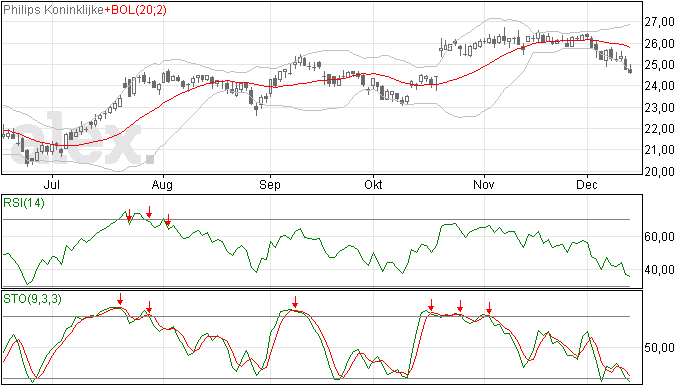Click the stochastic '50,00' axis value

[x=659, y=348]
